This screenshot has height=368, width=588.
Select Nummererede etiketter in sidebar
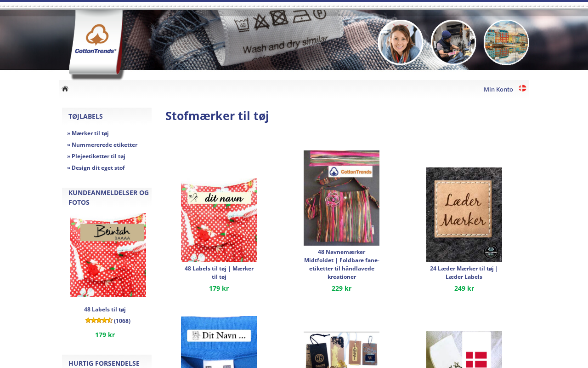coord(102,145)
